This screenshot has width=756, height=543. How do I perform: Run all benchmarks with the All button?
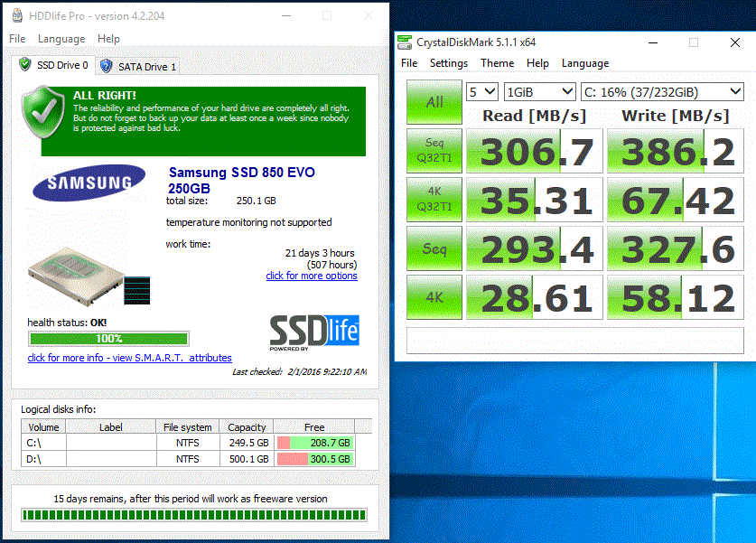[434, 102]
